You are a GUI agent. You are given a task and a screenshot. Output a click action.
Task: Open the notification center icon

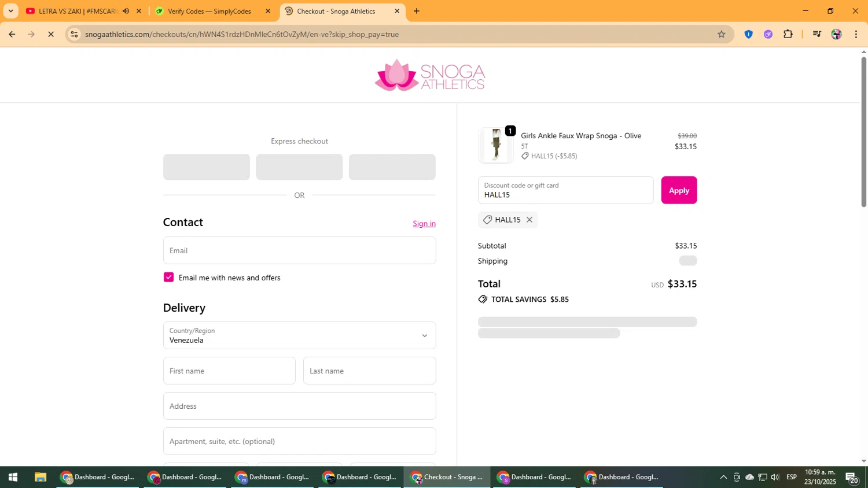(x=852, y=477)
